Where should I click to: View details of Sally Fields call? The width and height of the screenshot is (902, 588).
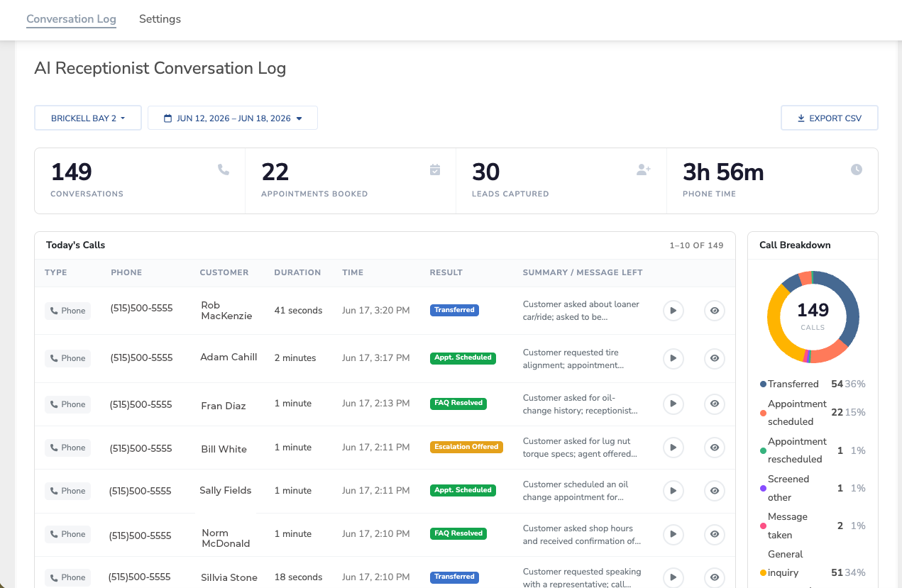pyautogui.click(x=715, y=491)
